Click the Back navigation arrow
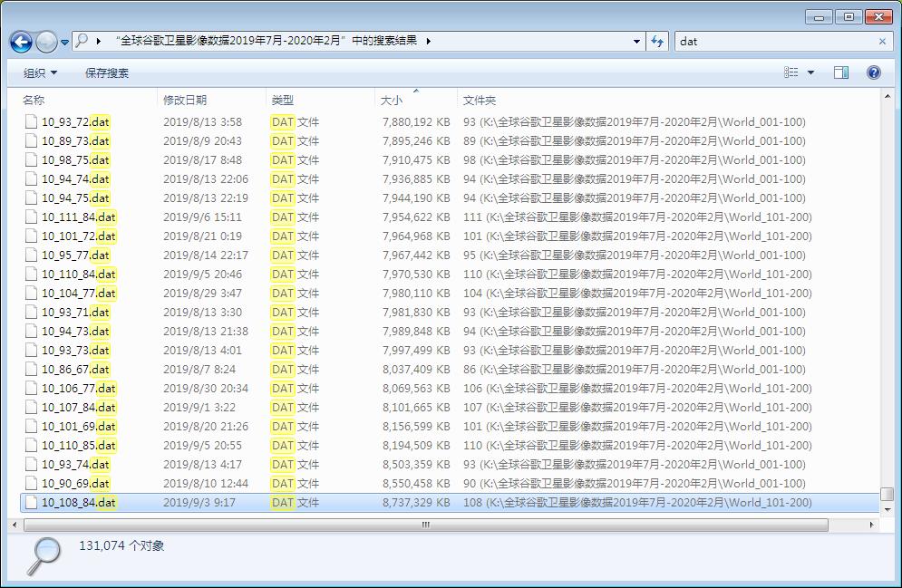The width and height of the screenshot is (902, 588). point(20,42)
